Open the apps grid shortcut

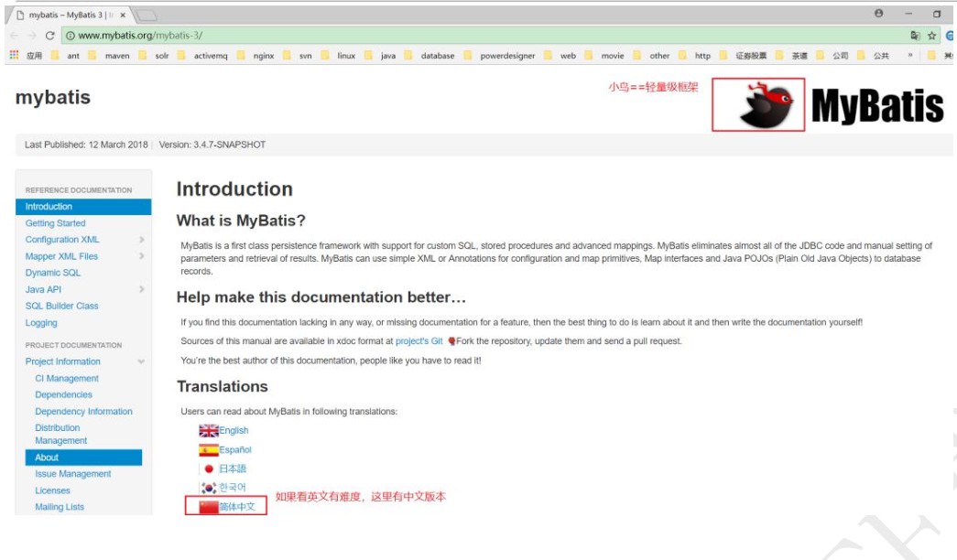click(x=14, y=55)
